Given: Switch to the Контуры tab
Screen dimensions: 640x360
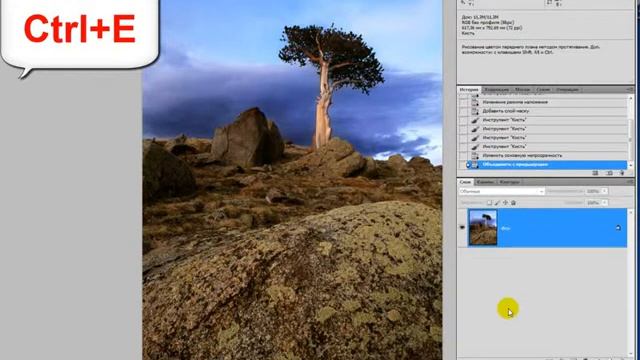Looking at the screenshot, I should point(509,182).
